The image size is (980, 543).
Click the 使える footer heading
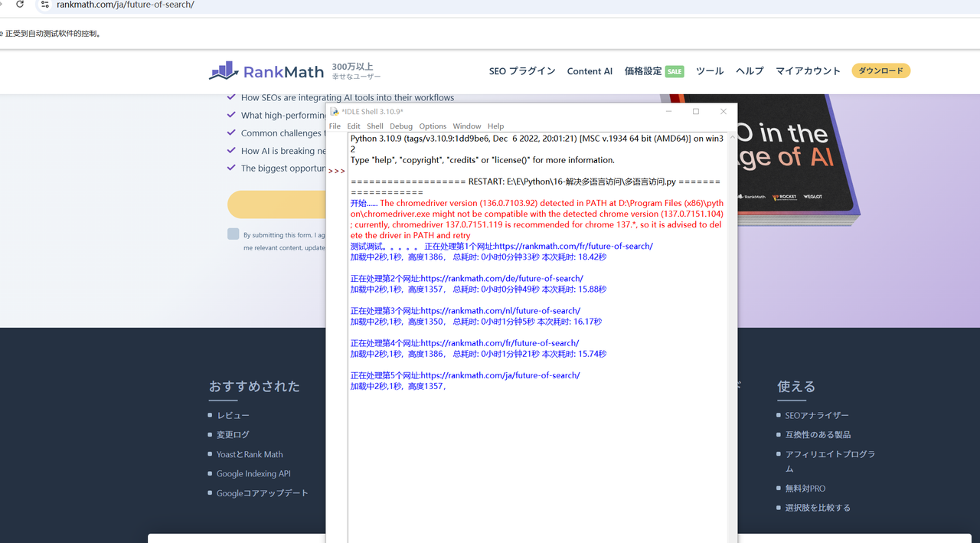796,386
